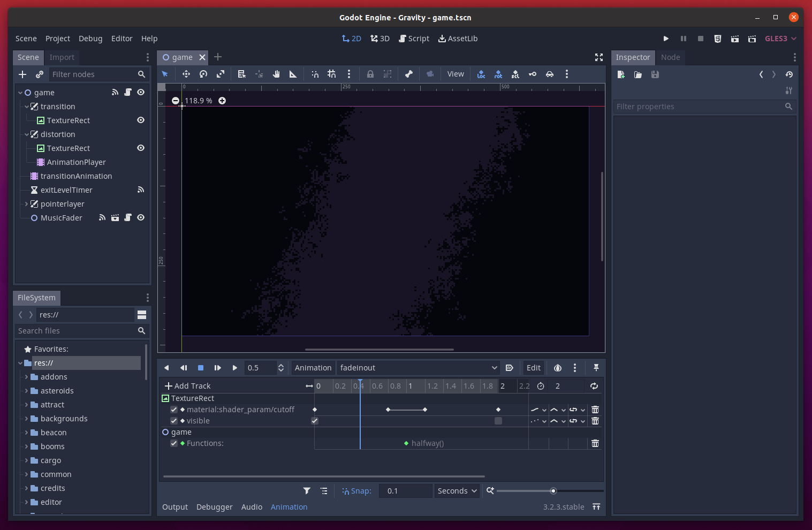Select the Move mode tool
Screen dimensions: 812x530
coord(186,74)
